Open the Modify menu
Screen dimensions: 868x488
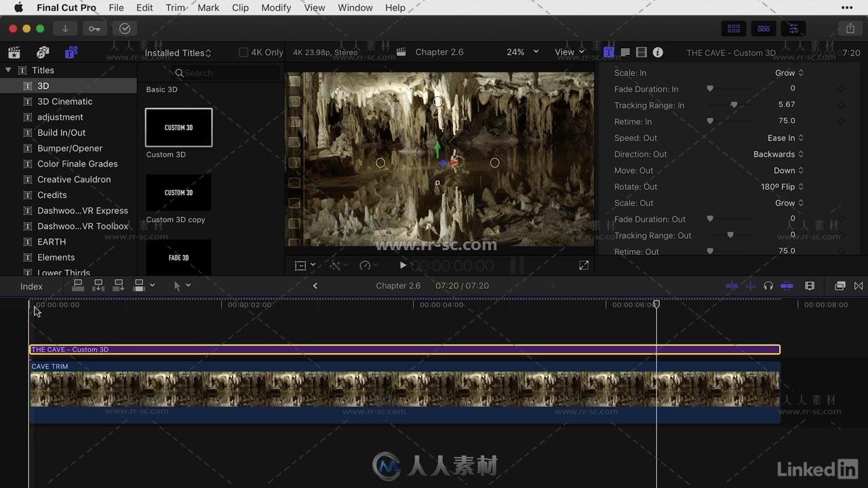(276, 7)
